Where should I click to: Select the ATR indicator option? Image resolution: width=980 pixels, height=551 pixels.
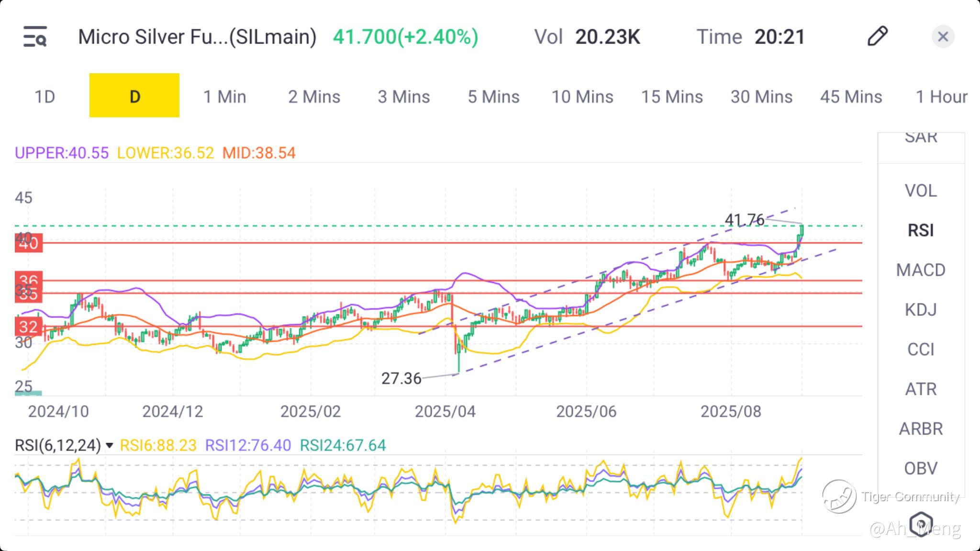tap(920, 389)
